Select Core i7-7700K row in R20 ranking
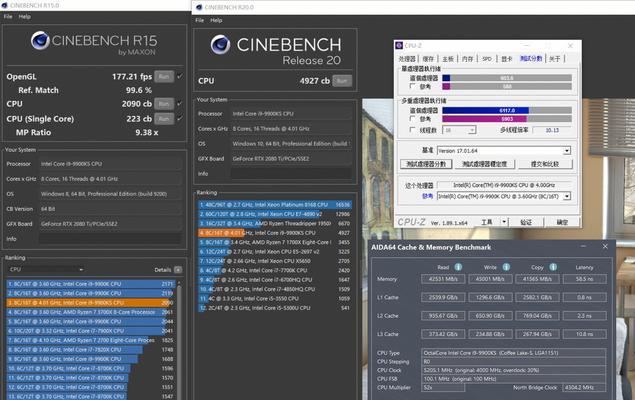Viewport: 635px width, 400px height. 275,270
